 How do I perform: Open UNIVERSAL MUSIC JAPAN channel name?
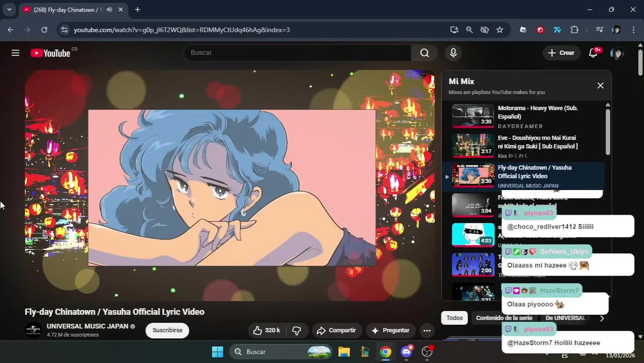(87, 326)
